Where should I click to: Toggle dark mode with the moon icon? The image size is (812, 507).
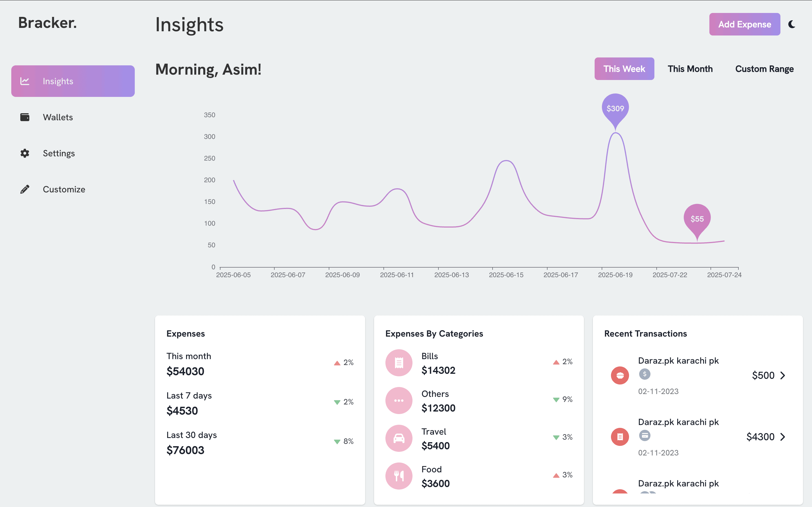click(792, 24)
